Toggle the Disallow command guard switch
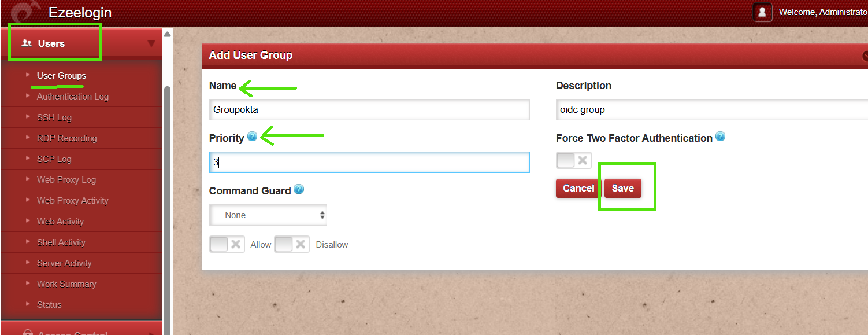The image size is (868, 335). pos(292,244)
